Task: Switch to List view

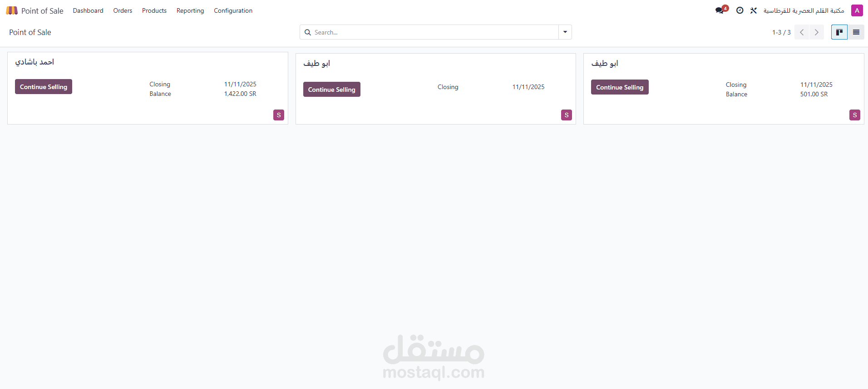Action: [856, 32]
